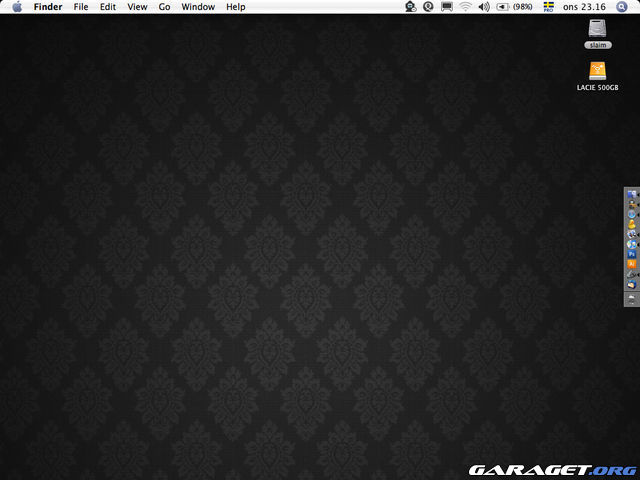The image size is (640, 480).
Task: Open Spotlight search magnifying glass
Action: [x=623, y=7]
